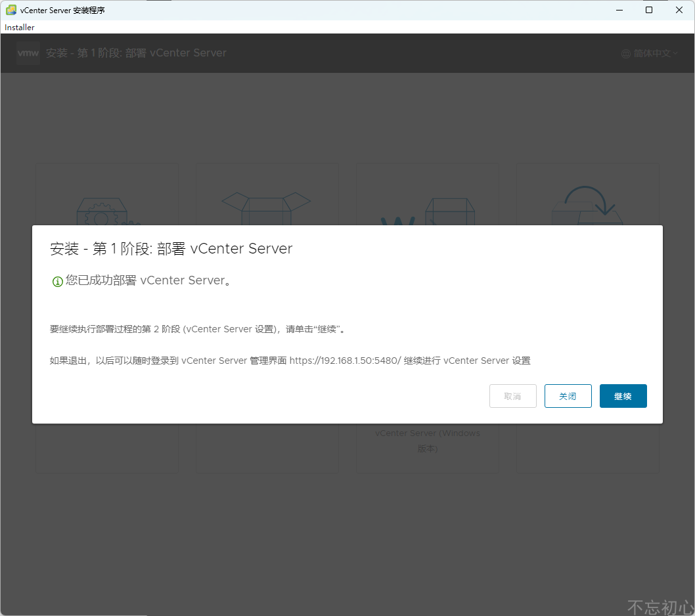
Task: Click the dialog title 安装 - 第 1 阶段
Action: pos(171,249)
